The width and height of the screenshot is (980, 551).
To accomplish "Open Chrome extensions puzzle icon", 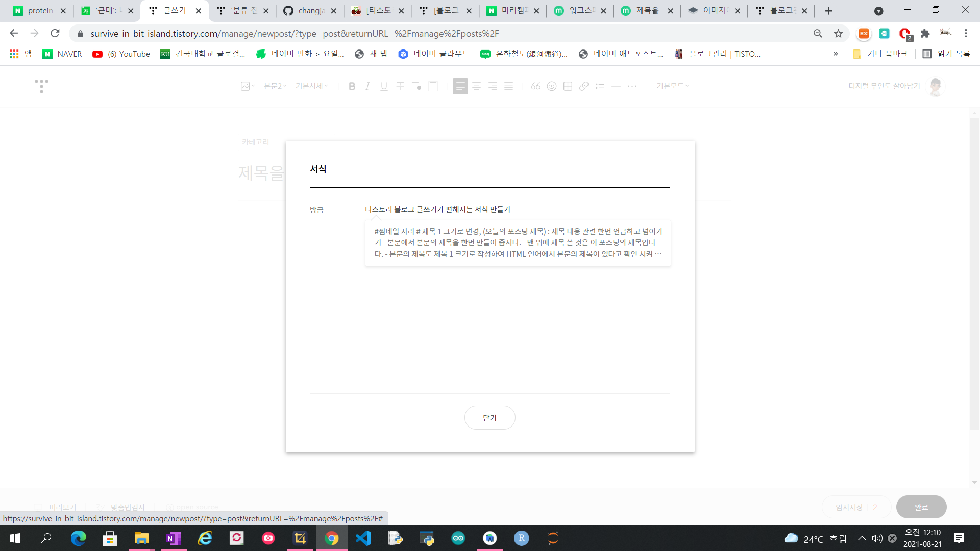I will pyautogui.click(x=925, y=34).
